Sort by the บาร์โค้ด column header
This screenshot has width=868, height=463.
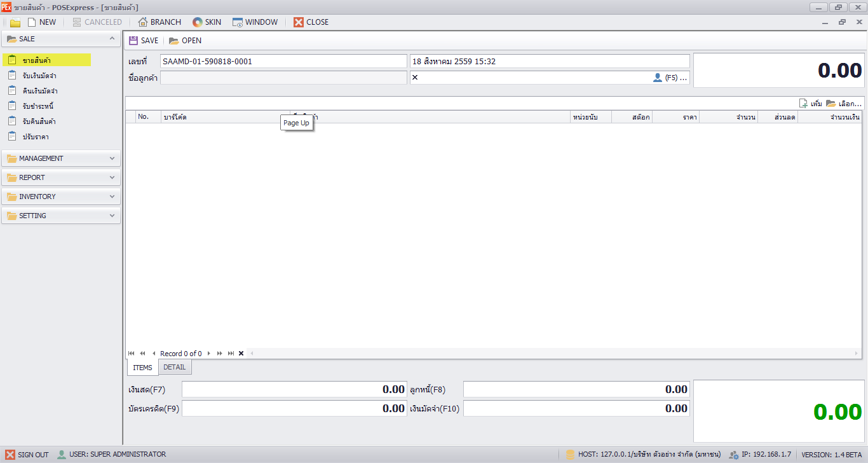point(226,117)
